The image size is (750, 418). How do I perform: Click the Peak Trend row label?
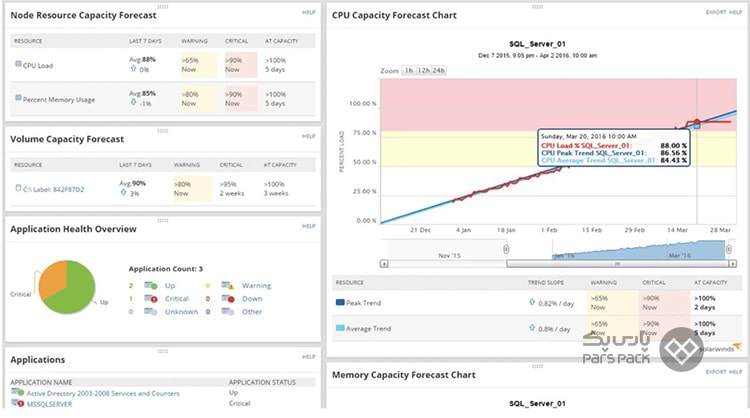(x=364, y=303)
